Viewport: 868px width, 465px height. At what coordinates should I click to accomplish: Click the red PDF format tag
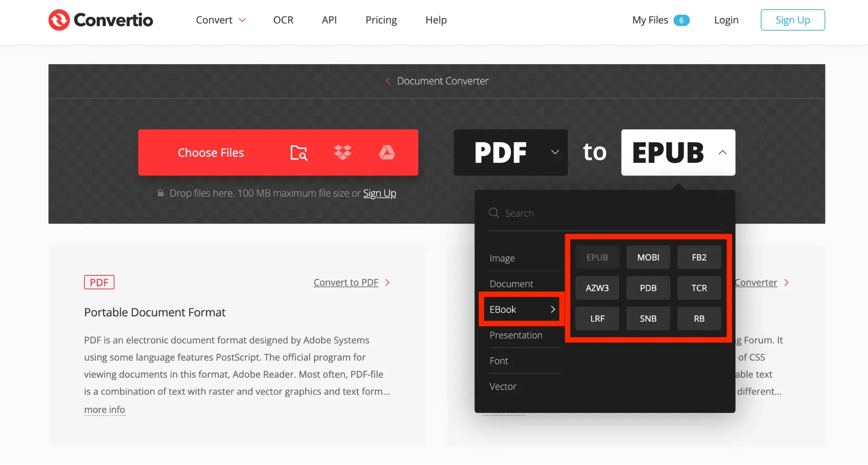[x=99, y=282]
